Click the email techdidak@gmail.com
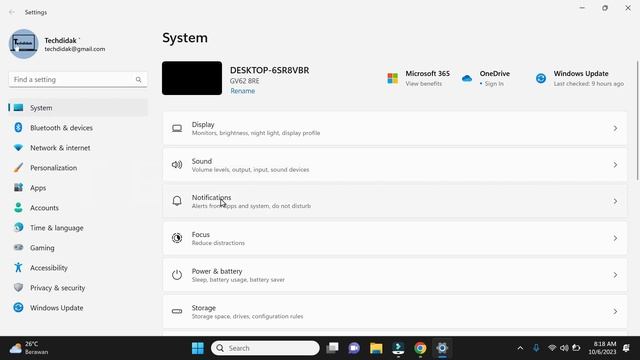The width and height of the screenshot is (640, 360). [x=75, y=49]
